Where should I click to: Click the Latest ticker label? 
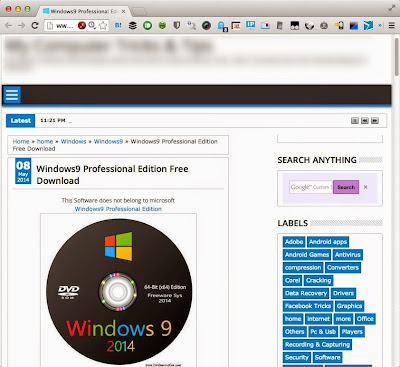coord(20,120)
